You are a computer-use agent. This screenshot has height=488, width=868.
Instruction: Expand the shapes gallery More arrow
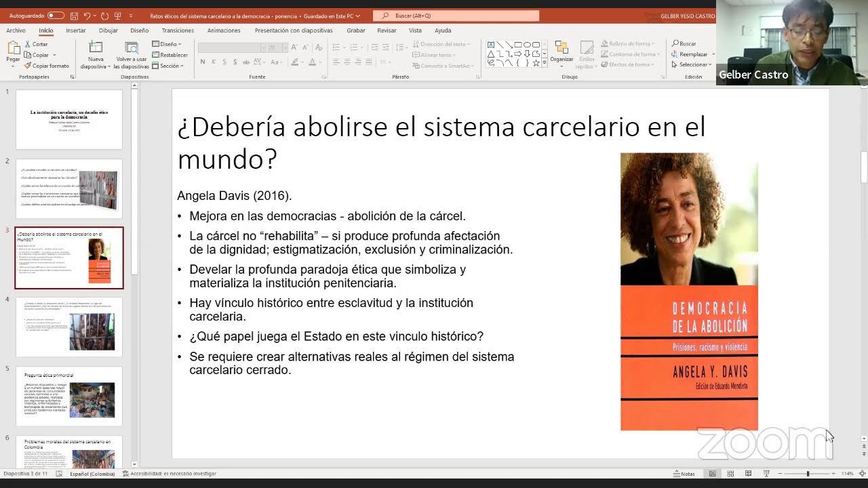[x=545, y=62]
